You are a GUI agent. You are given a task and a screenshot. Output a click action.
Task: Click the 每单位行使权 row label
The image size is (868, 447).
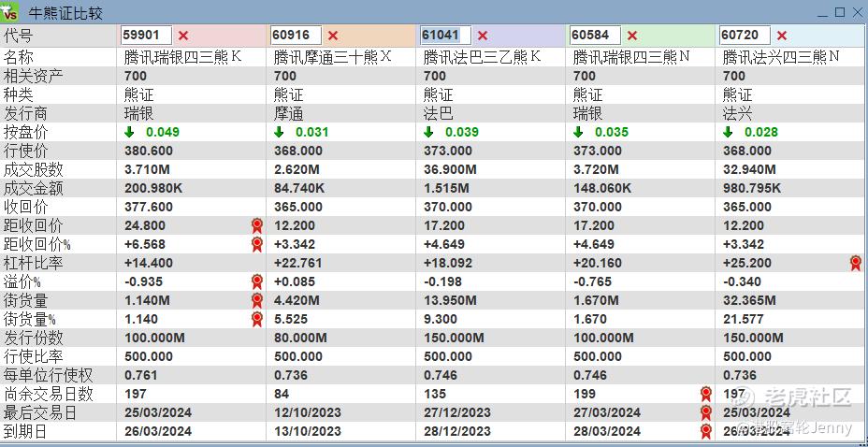tap(48, 376)
